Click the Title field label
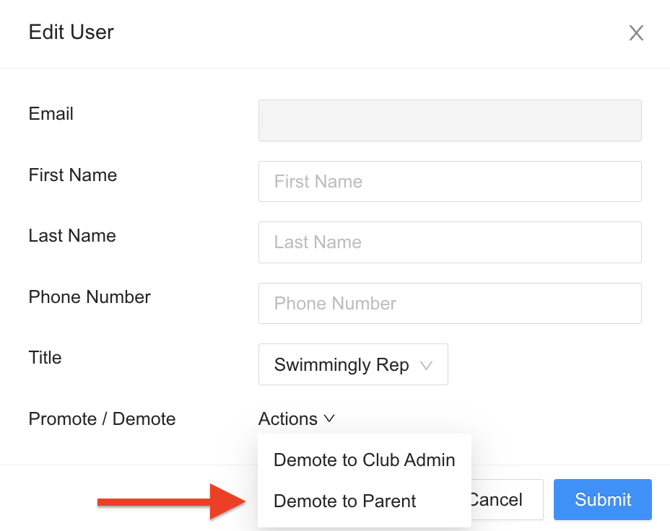Image resolution: width=670 pixels, height=531 pixels. click(x=45, y=358)
